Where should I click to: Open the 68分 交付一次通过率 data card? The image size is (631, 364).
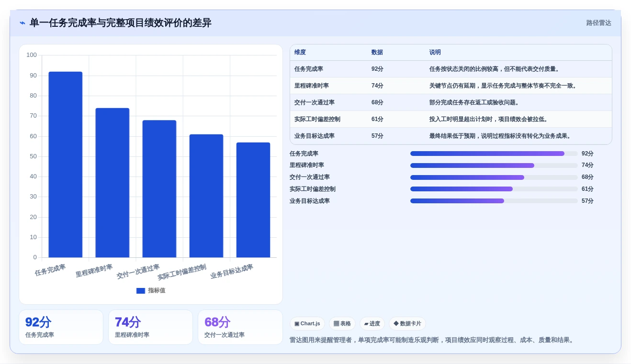pyautogui.click(x=240, y=327)
